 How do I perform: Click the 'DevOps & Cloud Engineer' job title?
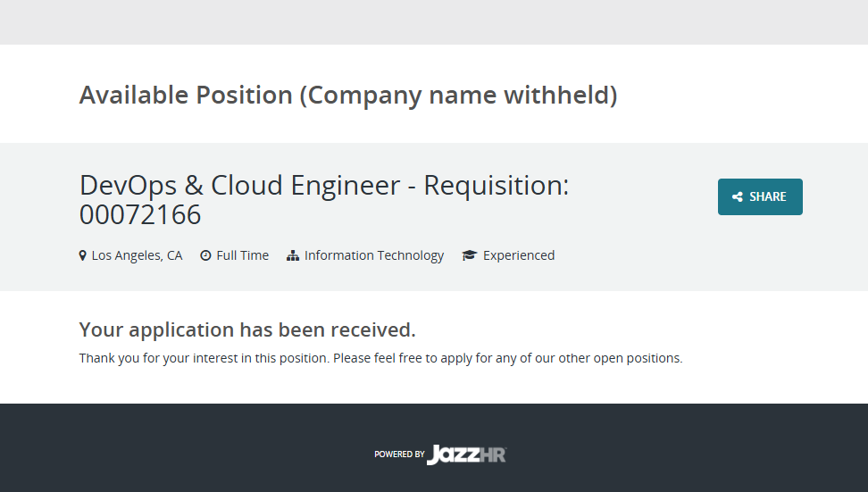pyautogui.click(x=239, y=185)
